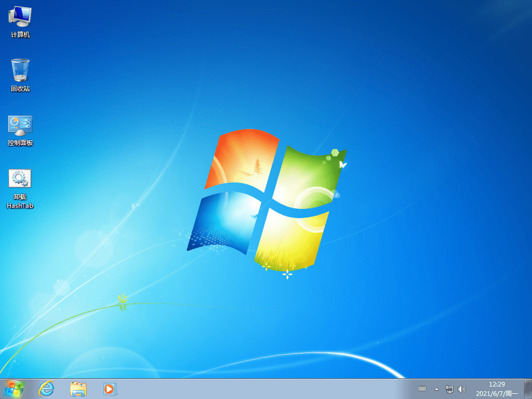Expand hidden notification area icons

[x=436, y=389]
